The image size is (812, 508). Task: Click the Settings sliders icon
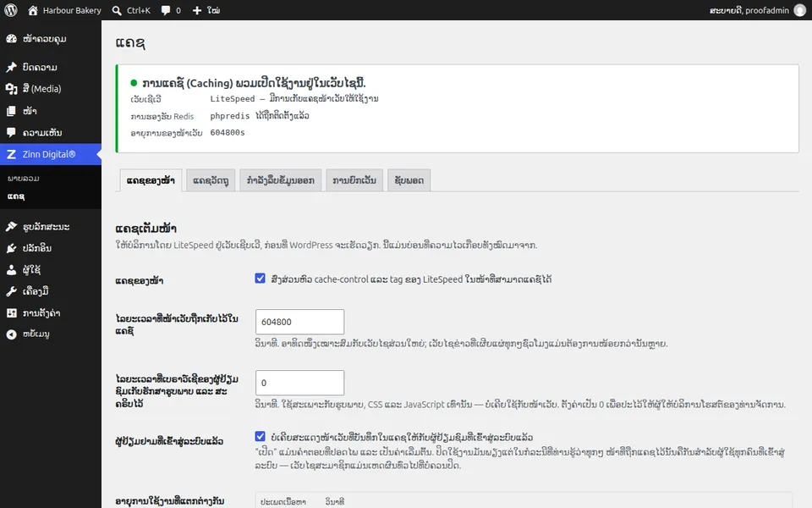11,313
